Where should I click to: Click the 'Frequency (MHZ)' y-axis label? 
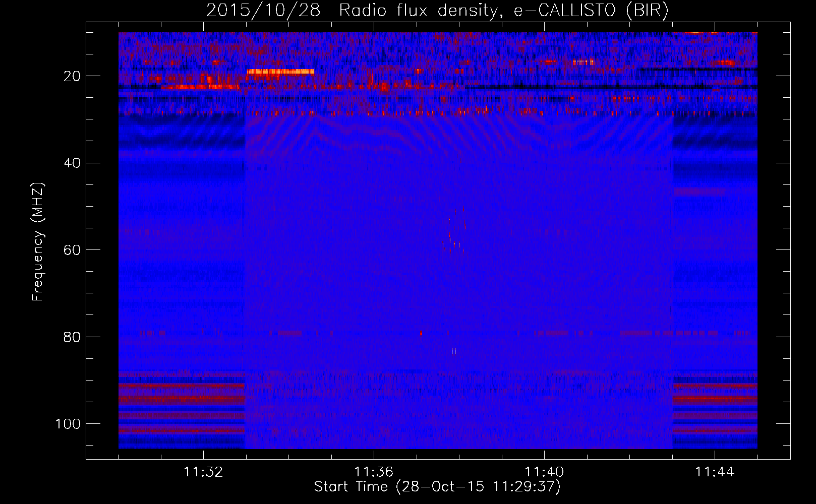(38, 242)
